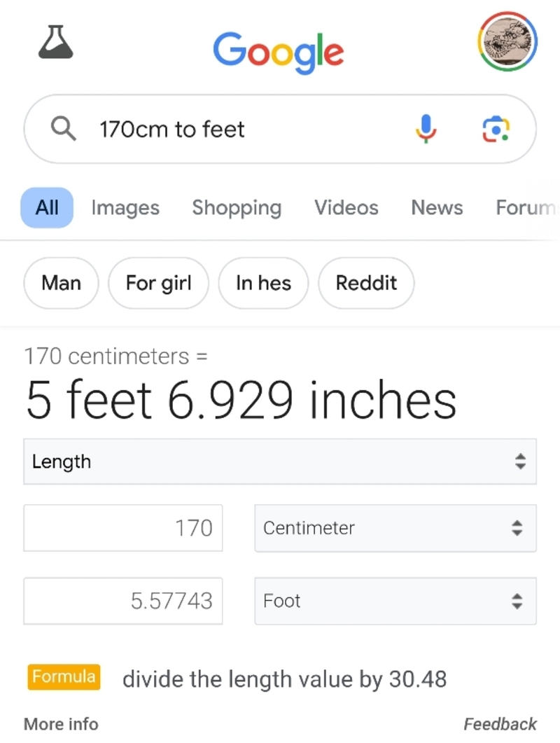This screenshot has height=743, width=560.
Task: Open the Length measurement category dropdown
Action: pyautogui.click(x=280, y=461)
